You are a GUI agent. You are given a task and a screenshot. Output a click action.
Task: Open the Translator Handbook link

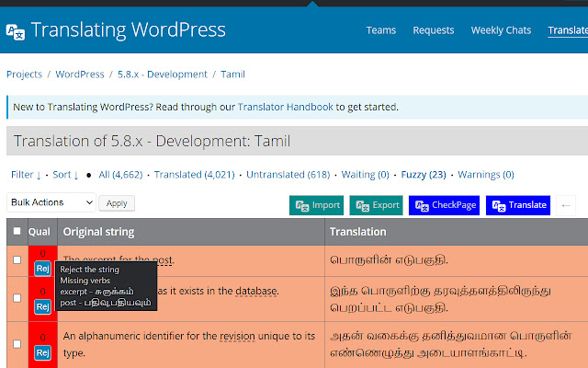[x=286, y=107]
